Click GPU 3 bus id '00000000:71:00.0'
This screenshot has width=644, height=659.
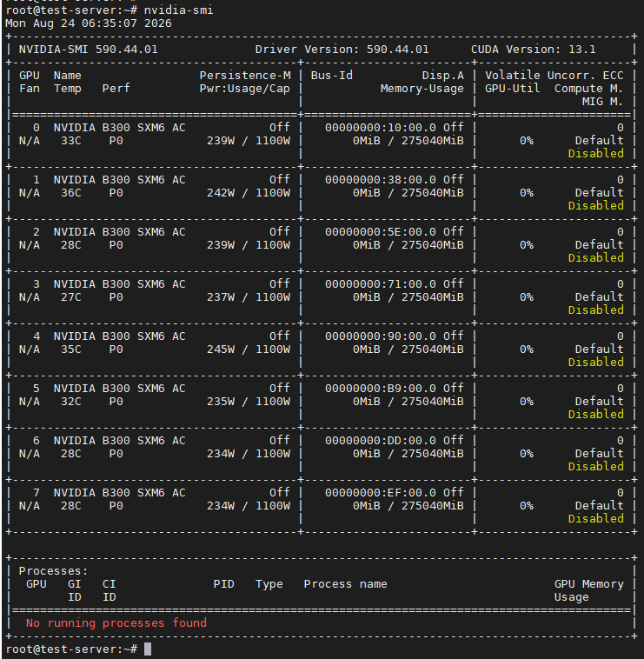tap(380, 283)
